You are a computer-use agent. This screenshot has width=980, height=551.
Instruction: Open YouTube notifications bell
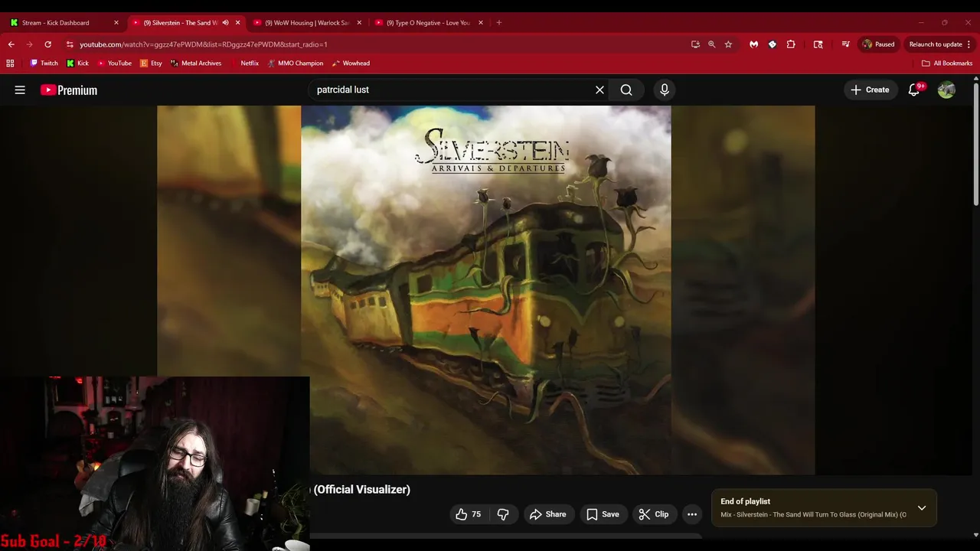click(913, 90)
